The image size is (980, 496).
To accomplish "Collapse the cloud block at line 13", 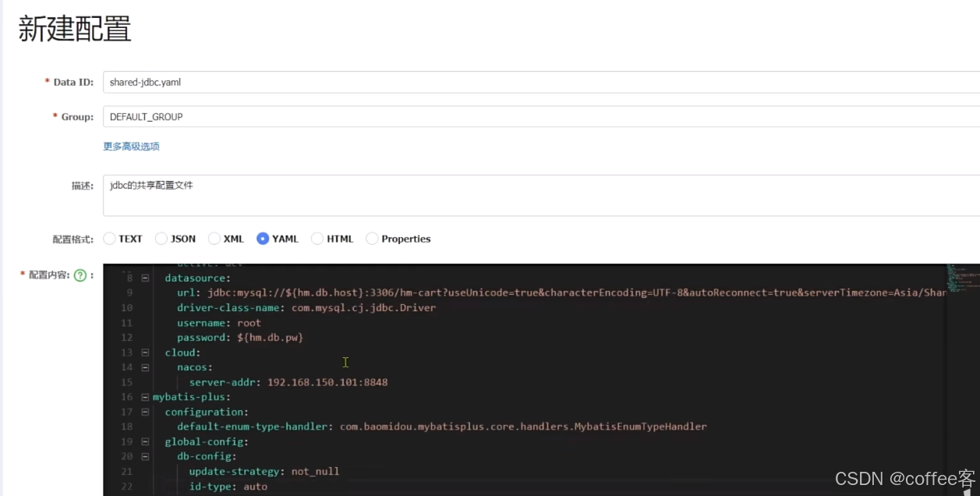I will point(145,353).
